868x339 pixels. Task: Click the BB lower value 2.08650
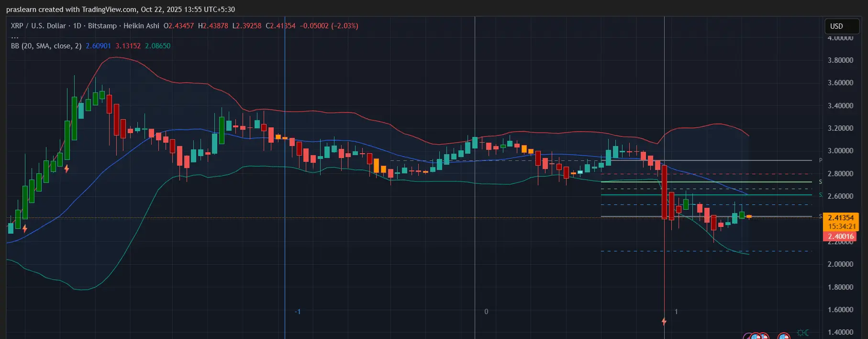(x=157, y=46)
